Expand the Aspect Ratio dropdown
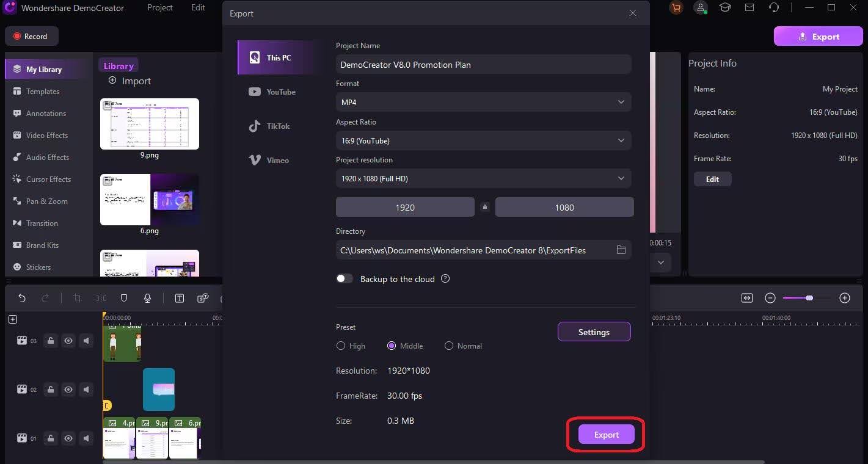Screen dimensions: 868x464 pos(483,140)
